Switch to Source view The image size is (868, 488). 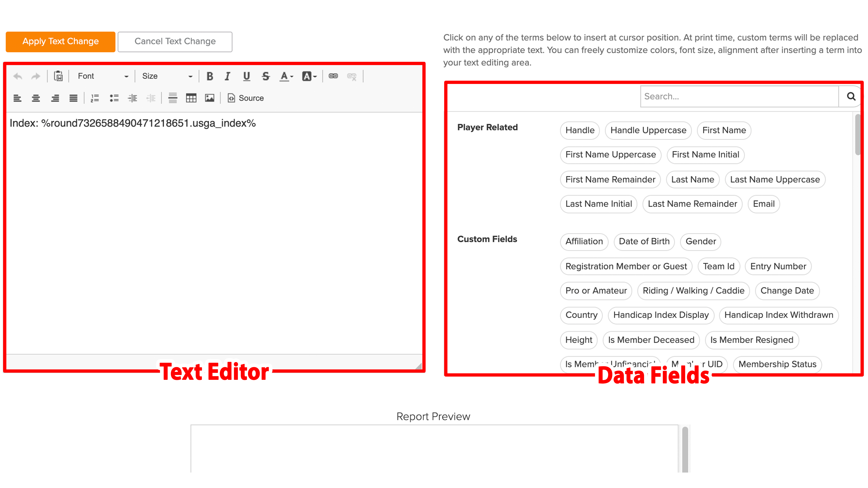246,98
